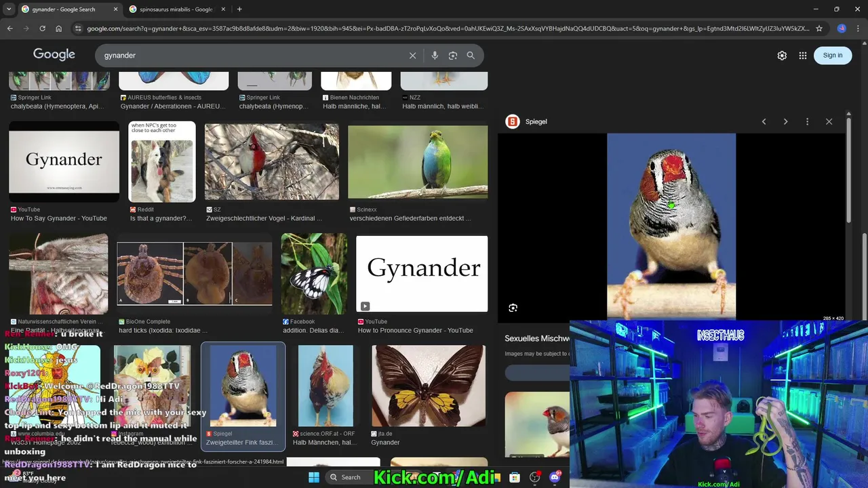Select the gynander - Google Search tab
This screenshot has width=868, height=488.
(64, 9)
